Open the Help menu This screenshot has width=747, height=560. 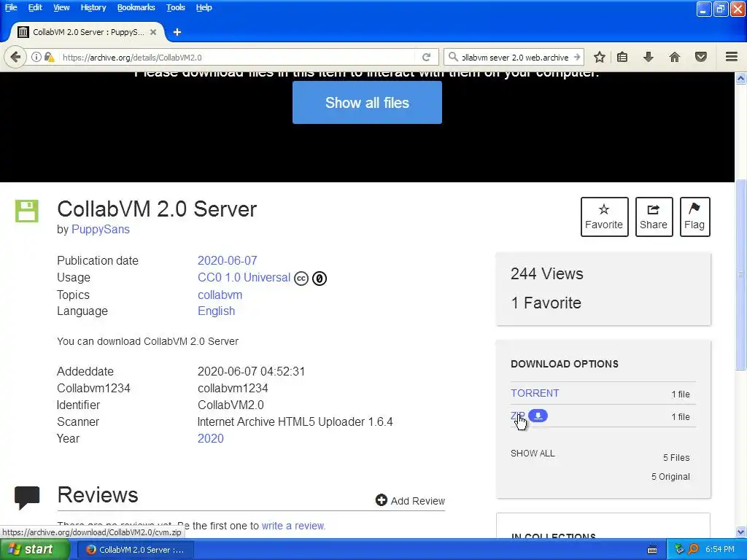[204, 7]
